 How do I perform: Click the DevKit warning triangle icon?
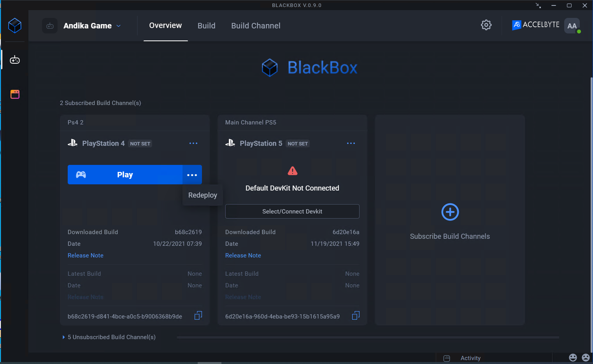(x=293, y=171)
